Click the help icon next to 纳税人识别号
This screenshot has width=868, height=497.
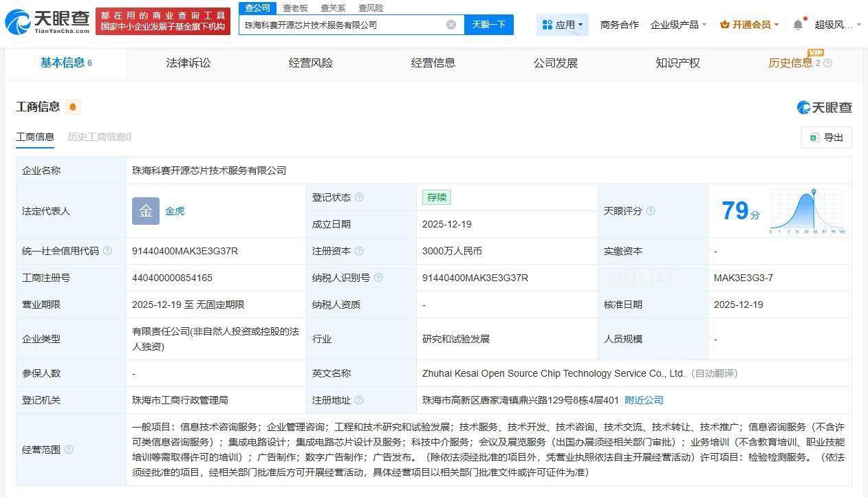(x=378, y=278)
